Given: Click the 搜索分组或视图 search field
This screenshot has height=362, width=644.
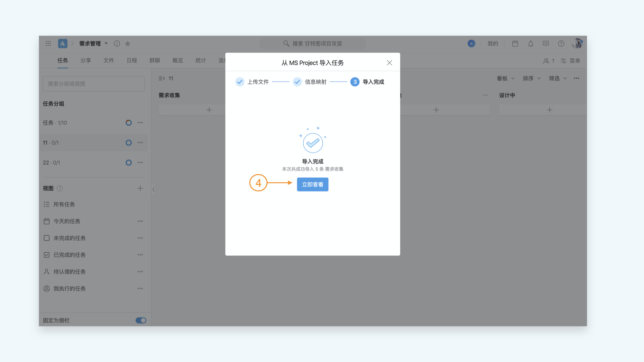Looking at the screenshot, I should click(94, 84).
